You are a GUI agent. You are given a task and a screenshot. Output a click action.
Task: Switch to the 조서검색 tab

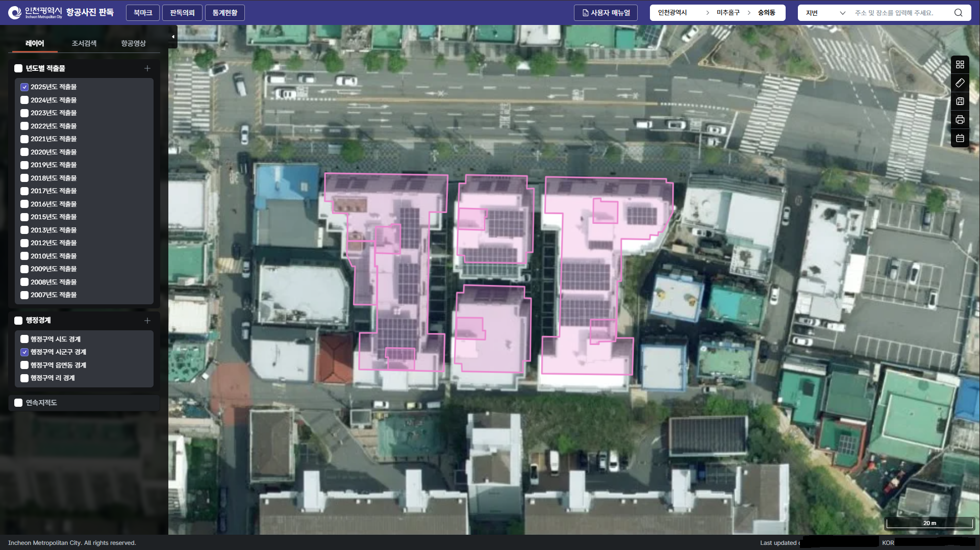tap(84, 43)
